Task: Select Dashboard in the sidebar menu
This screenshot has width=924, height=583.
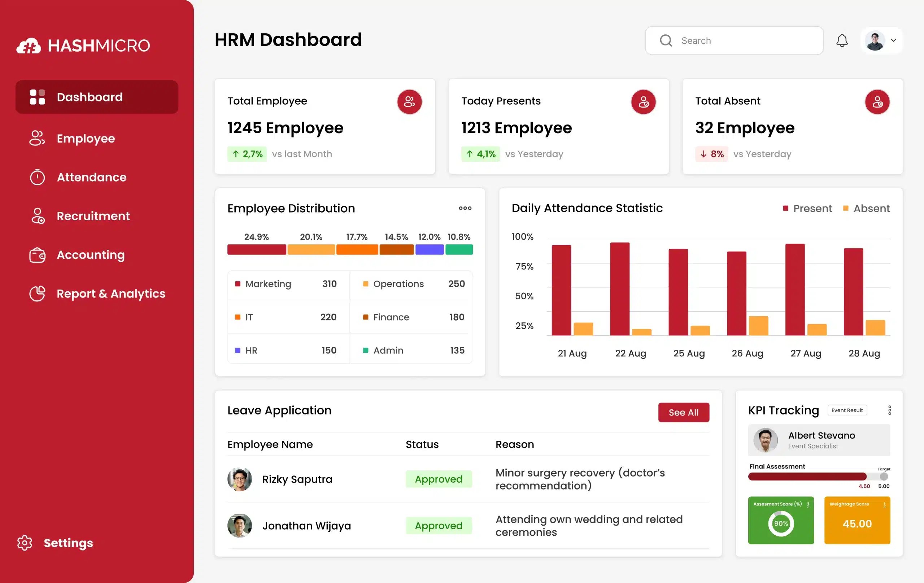Action: pyautogui.click(x=89, y=97)
